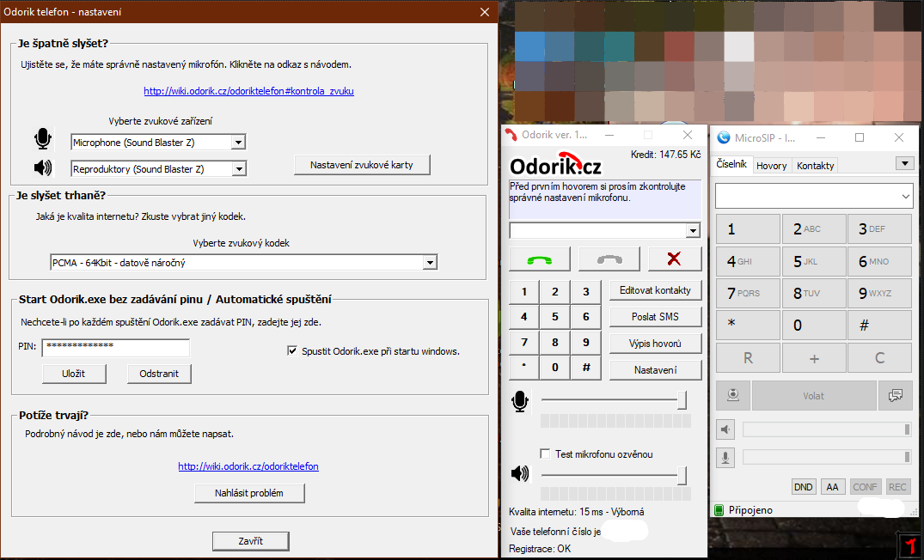Toggle DND in MicroSIP
The image size is (924, 560).
coord(803,487)
